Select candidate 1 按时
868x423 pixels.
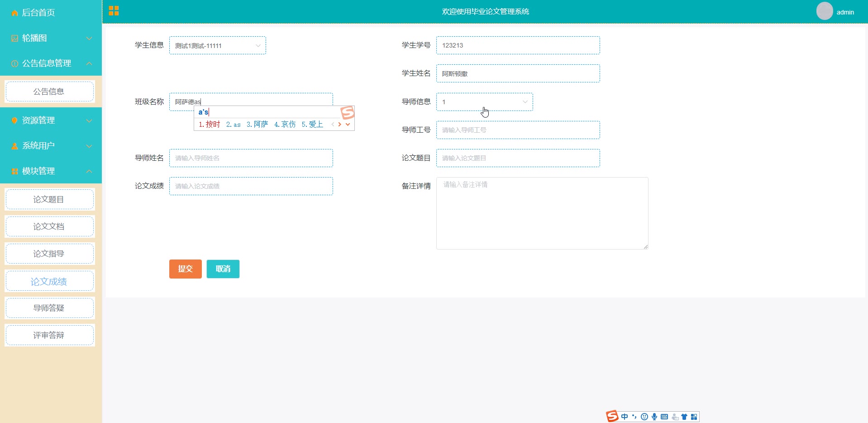[x=209, y=124]
